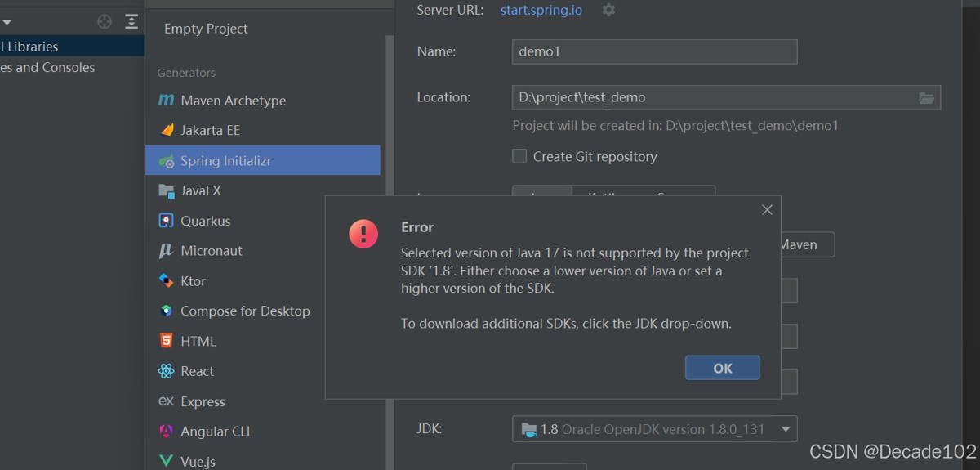Click the Location browse folder icon
The width and height of the screenshot is (980, 470).
(926, 98)
